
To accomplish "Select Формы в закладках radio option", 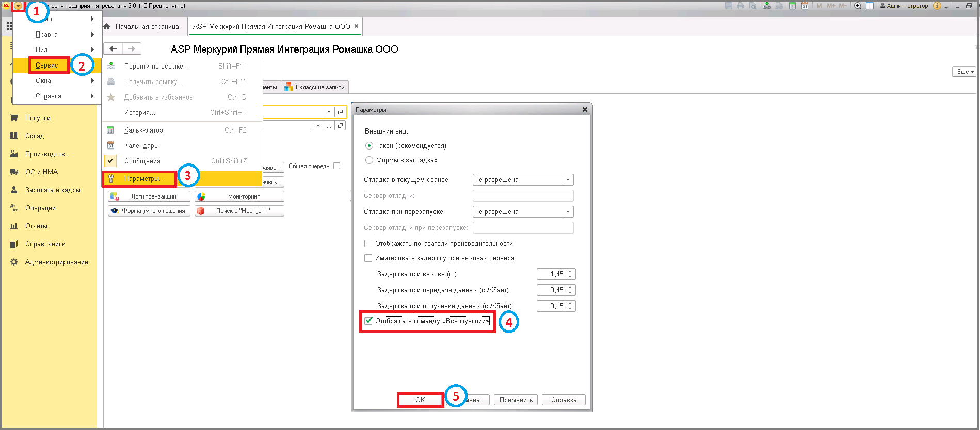I will (x=369, y=160).
